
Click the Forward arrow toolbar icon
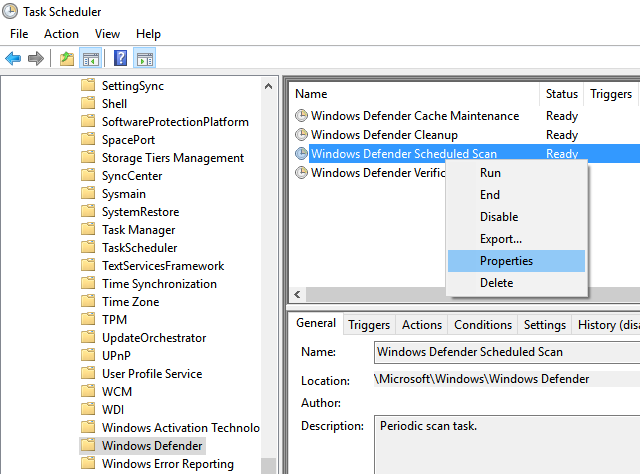click(x=36, y=58)
